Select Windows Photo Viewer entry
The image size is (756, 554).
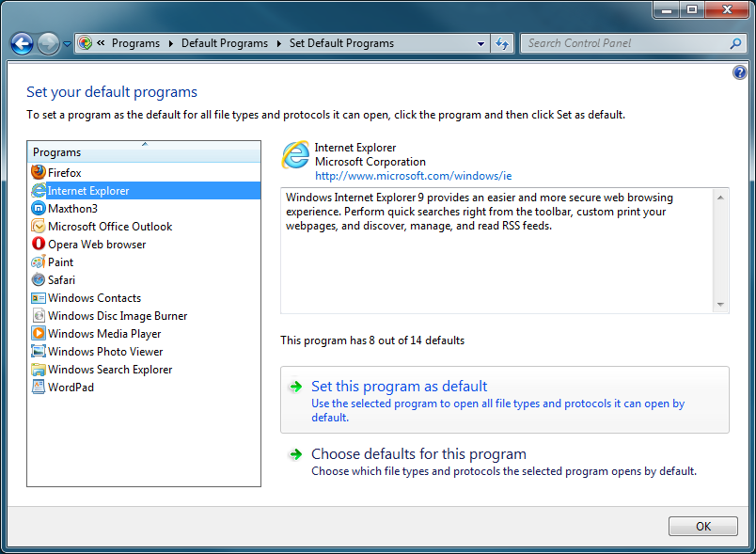(144, 351)
